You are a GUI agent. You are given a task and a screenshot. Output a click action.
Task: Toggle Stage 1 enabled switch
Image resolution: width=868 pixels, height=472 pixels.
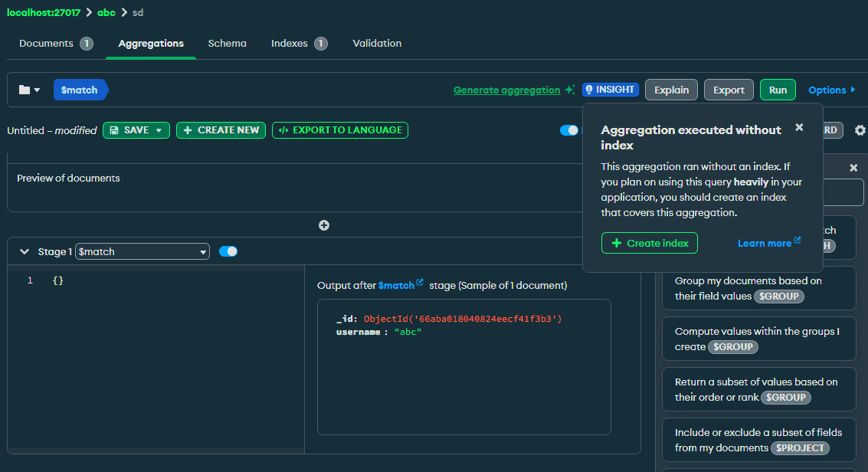pos(228,251)
